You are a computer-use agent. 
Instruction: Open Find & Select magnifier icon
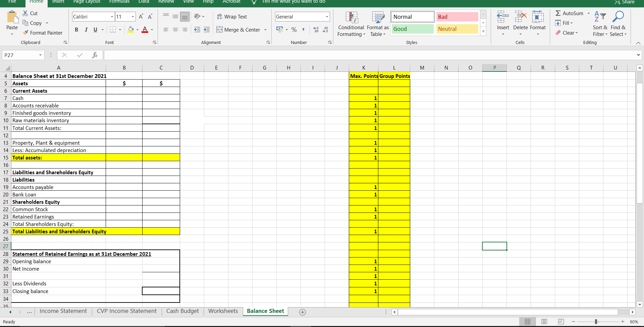pyautogui.click(x=618, y=17)
